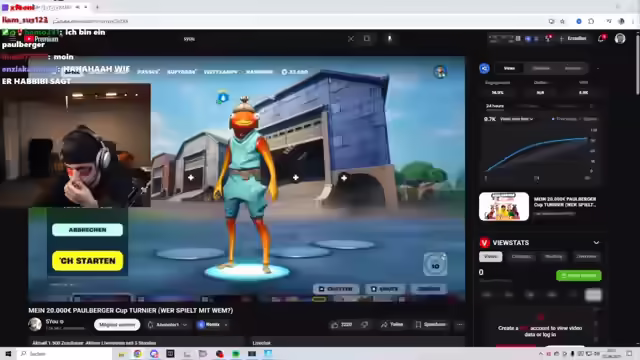The width and height of the screenshot is (640, 360).
Task: Click the video timeline progress bar
Action: [247, 300]
